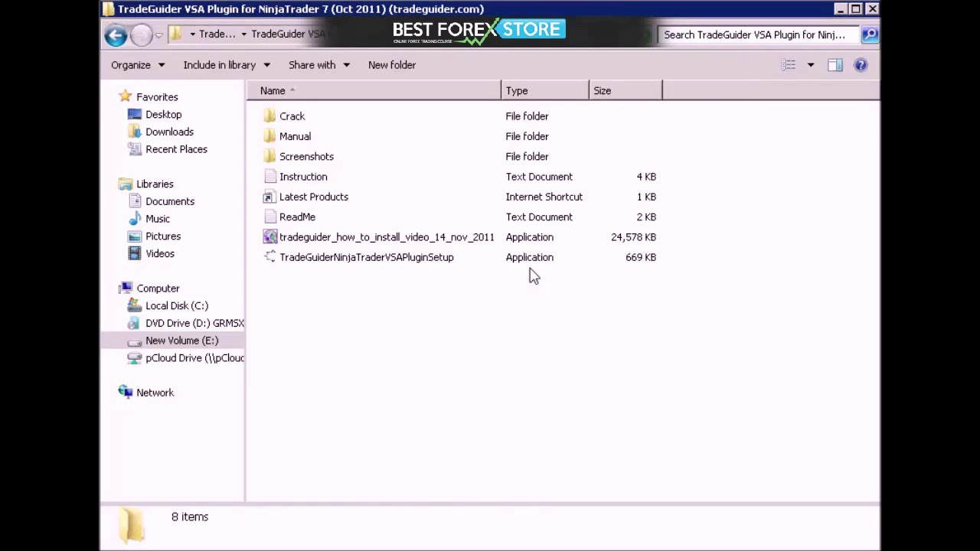Open Desktop in the navigation pane
The width and height of the screenshot is (980, 551).
163,115
